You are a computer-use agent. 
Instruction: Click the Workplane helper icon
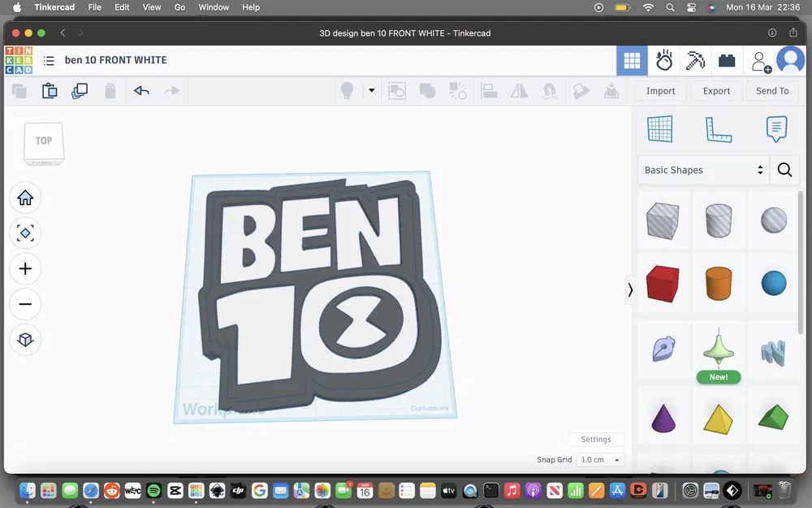(660, 128)
